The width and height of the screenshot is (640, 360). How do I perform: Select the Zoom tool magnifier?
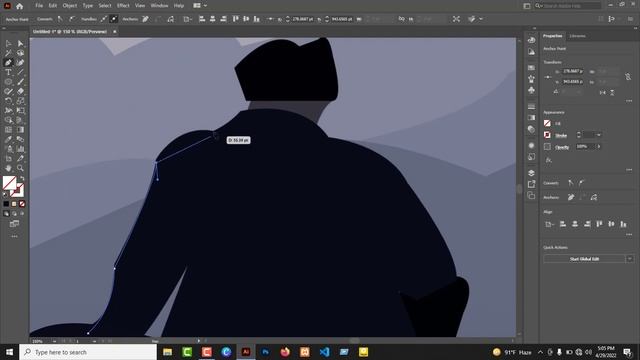(20, 168)
